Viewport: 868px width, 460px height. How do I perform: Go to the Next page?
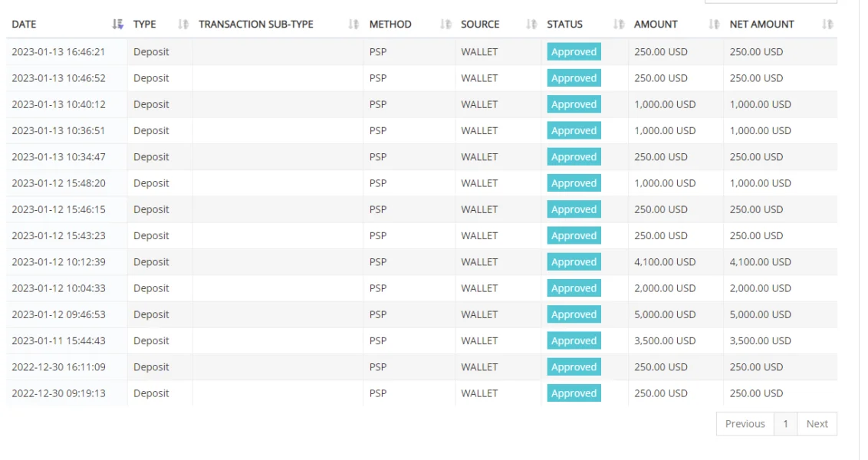click(x=817, y=424)
